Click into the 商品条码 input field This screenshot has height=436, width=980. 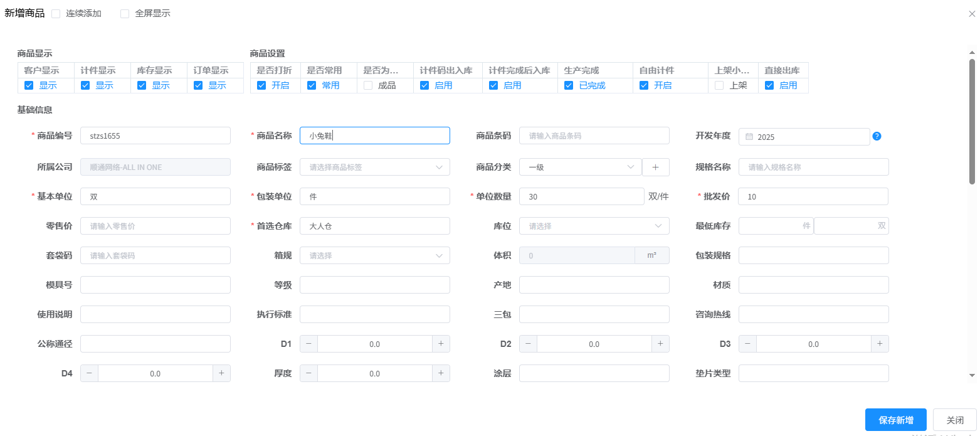click(594, 136)
